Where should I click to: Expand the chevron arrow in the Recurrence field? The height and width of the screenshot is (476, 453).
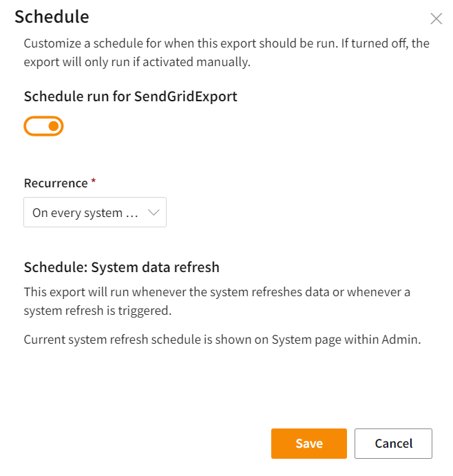tap(154, 213)
